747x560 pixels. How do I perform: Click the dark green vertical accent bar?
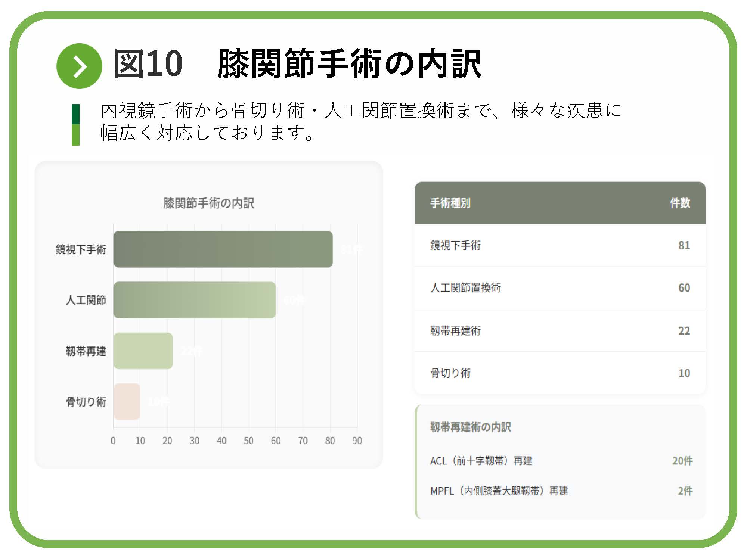(75, 114)
